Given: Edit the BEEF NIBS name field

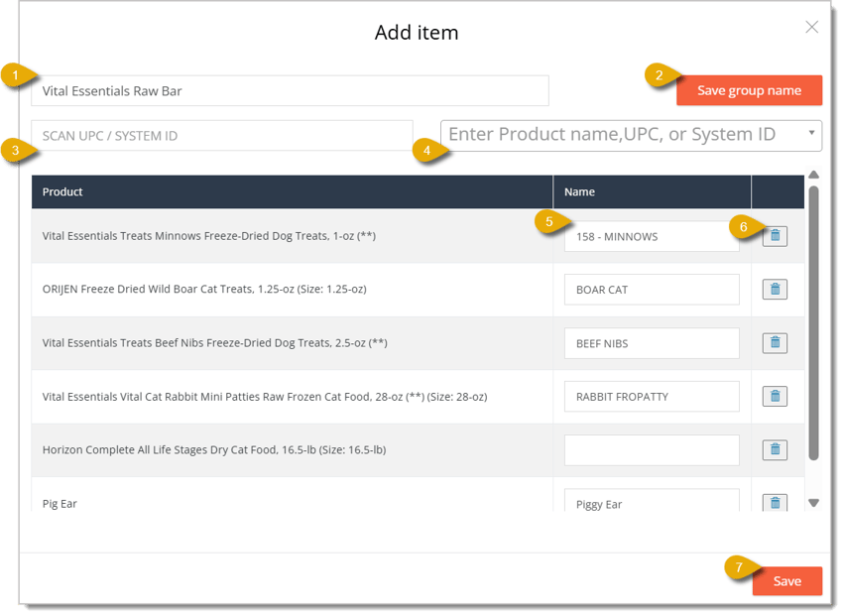Looking at the screenshot, I should click(x=652, y=343).
